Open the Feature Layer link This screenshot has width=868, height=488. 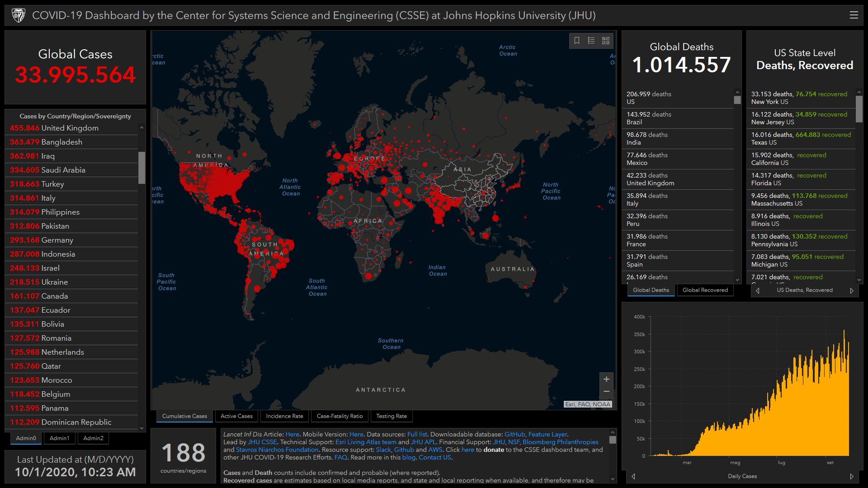point(547,434)
